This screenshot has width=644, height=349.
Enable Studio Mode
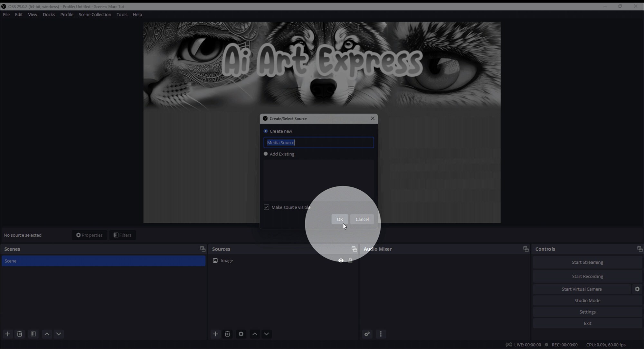(x=587, y=300)
